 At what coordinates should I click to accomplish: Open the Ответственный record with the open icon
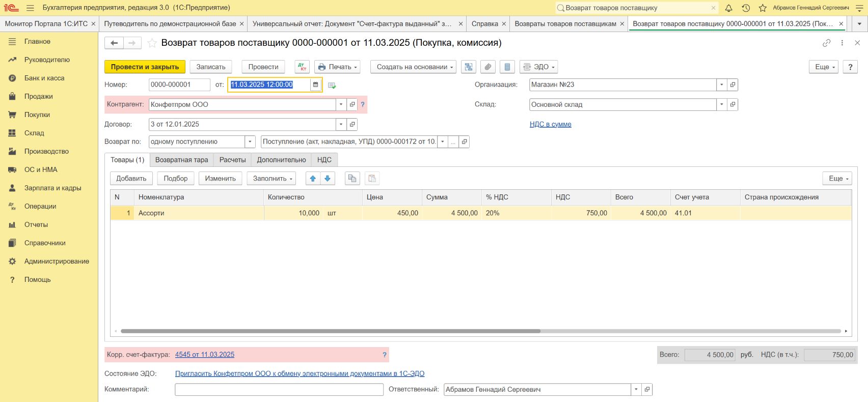[x=647, y=389]
